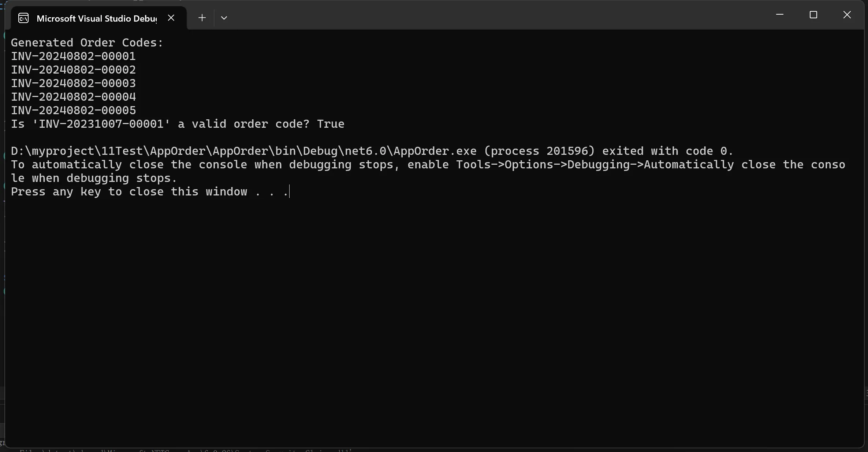Screen dimensions: 868x452
Task: Expand the new tab profile dropdown chevron
Action: (x=224, y=18)
